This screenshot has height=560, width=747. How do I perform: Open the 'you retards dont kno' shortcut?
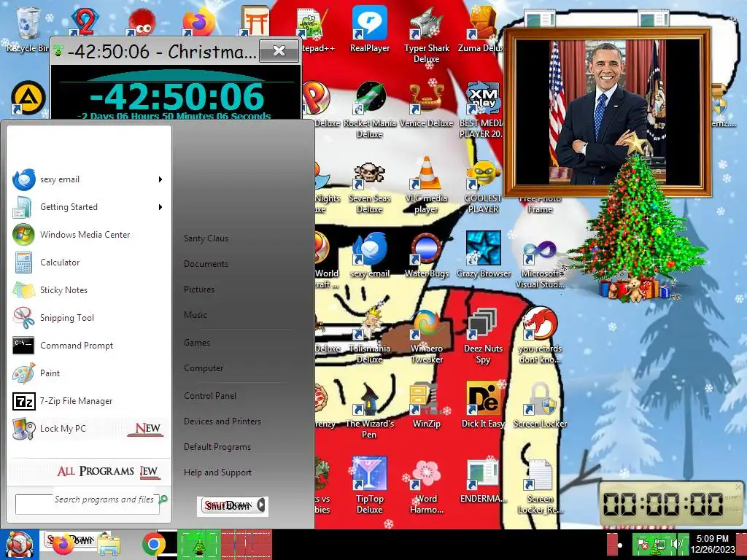point(540,335)
